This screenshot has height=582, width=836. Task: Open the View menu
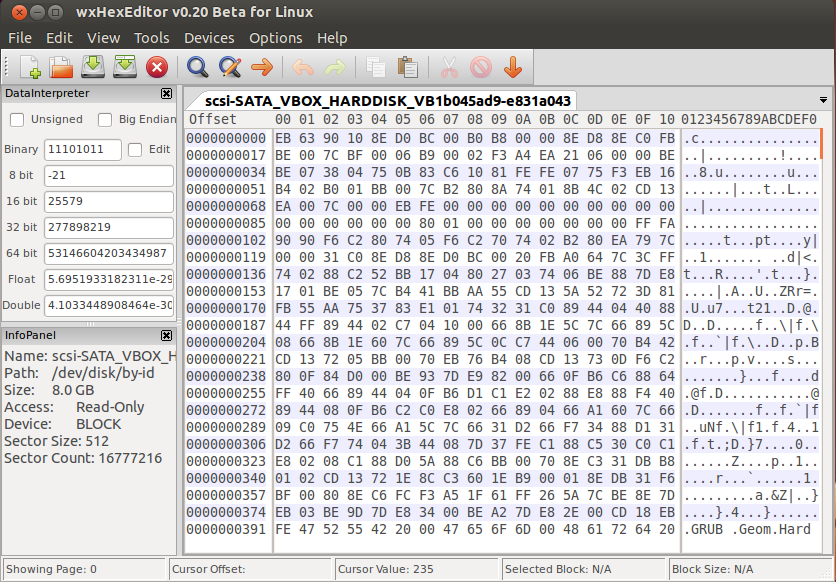pyautogui.click(x=103, y=38)
